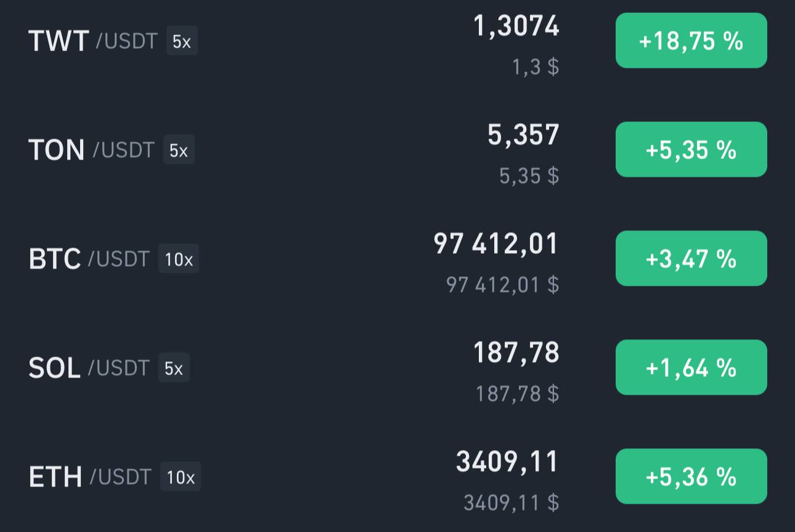Click the ETH price 3409,11
795x532 pixels.
508,462
